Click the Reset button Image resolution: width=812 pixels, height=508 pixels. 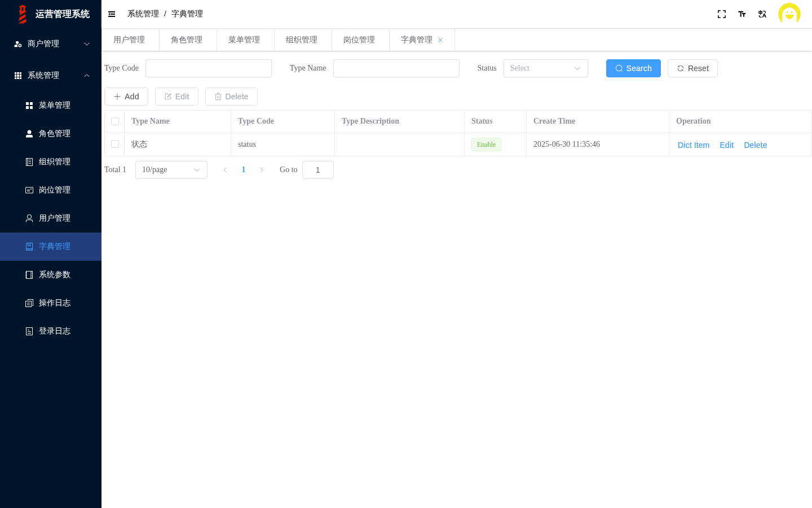click(x=692, y=68)
